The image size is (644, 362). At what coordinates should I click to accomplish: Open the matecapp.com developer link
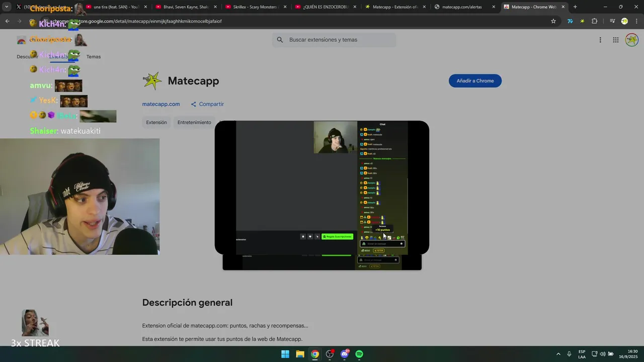tap(161, 104)
